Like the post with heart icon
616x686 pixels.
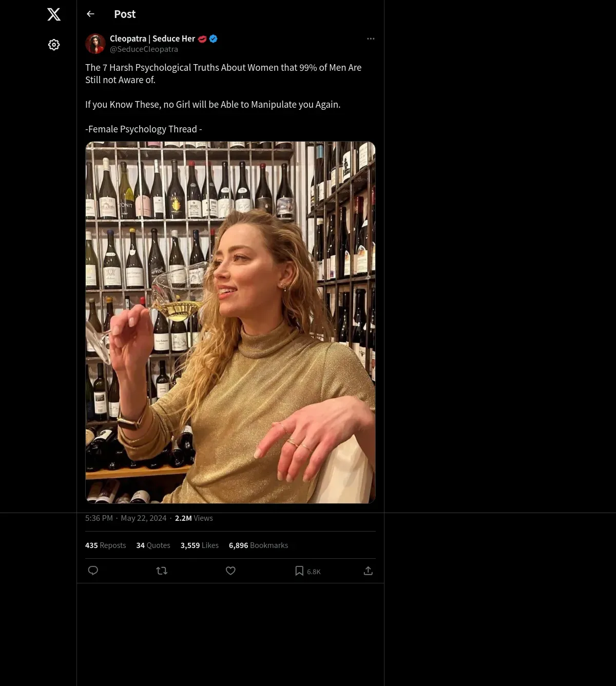tap(230, 571)
